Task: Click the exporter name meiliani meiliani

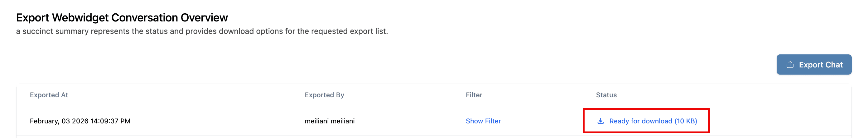Action: (330, 121)
